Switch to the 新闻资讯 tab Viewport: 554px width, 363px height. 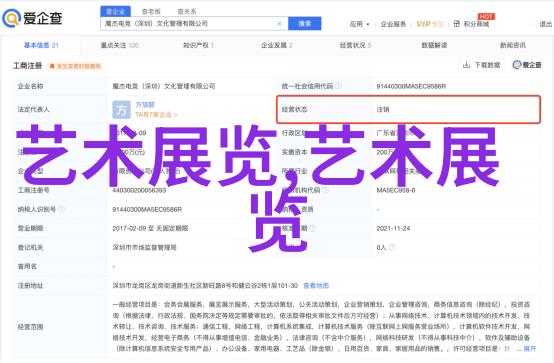coord(513,45)
